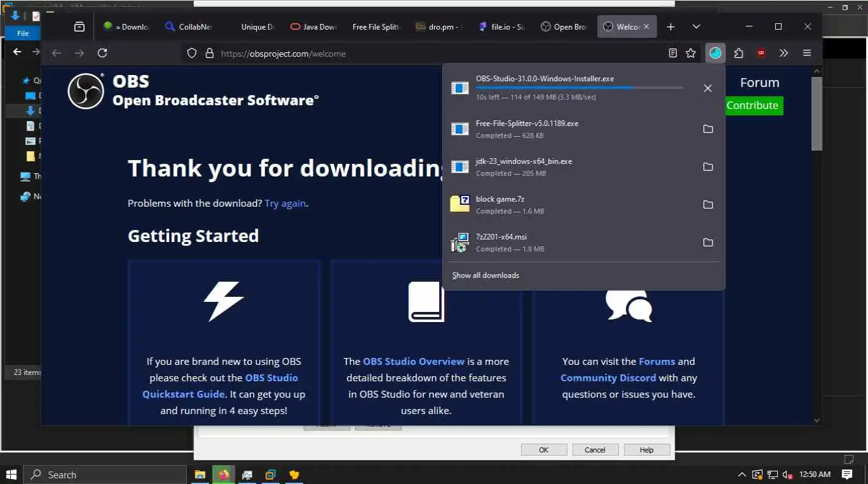Click the Try again download link
Screen dimensions: 868x484
(x=285, y=204)
